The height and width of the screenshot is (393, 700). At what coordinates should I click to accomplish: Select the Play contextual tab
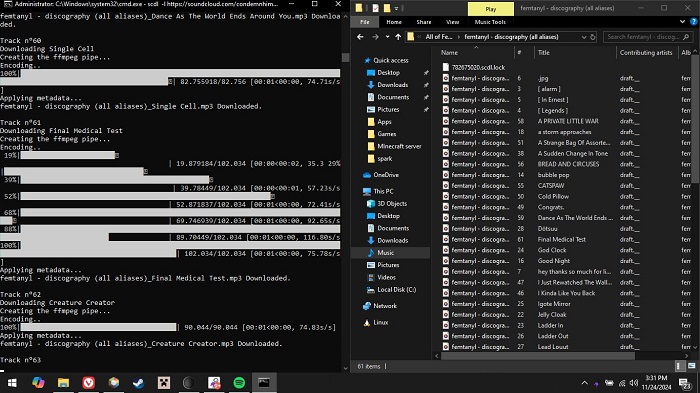491,9
